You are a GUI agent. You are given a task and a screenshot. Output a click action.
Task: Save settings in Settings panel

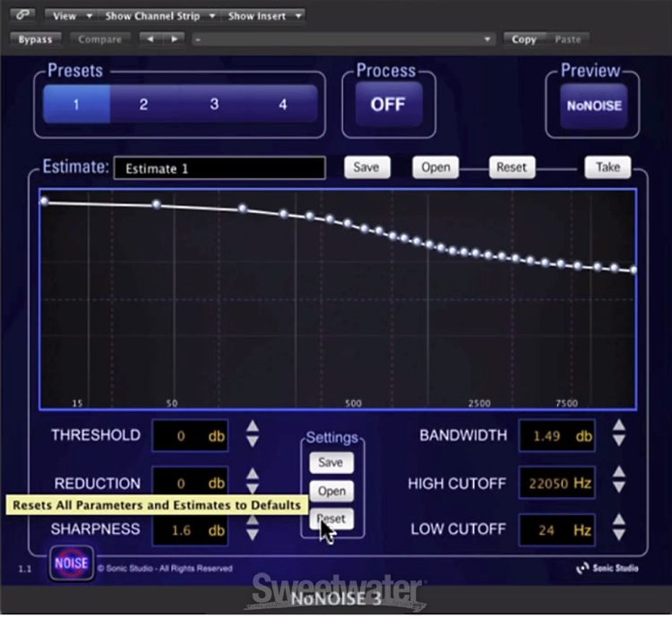(332, 462)
